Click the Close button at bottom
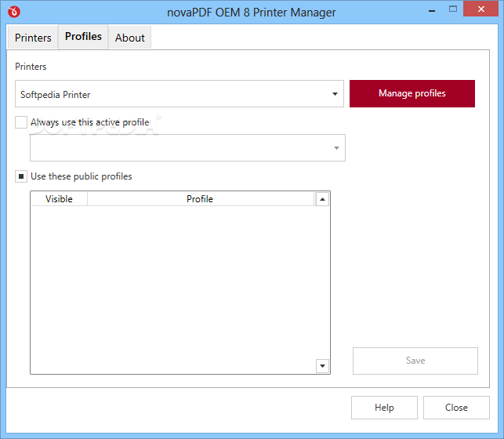Screen dimensions: 504x439 (x=456, y=408)
